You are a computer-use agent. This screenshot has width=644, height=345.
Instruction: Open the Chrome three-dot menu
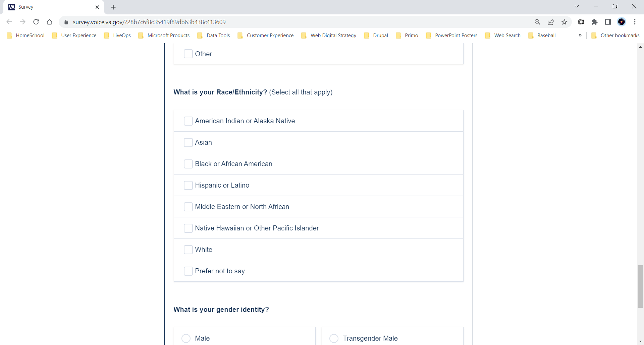click(x=635, y=22)
